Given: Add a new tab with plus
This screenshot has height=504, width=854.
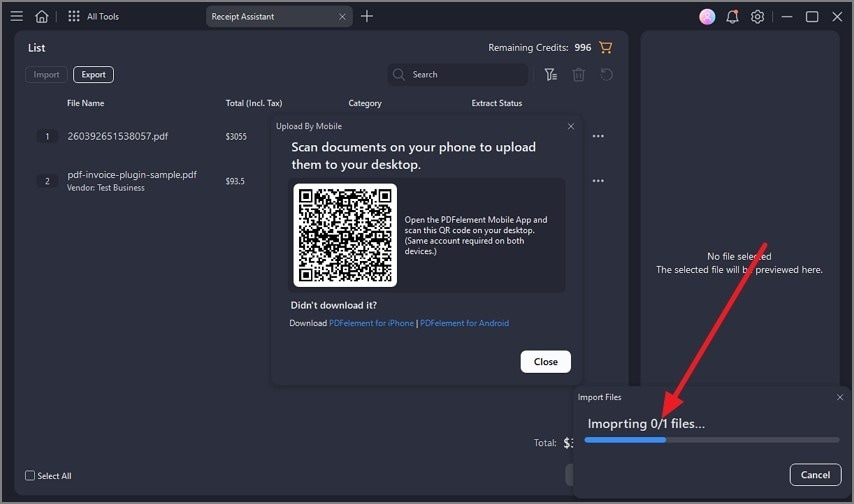Looking at the screenshot, I should (367, 16).
